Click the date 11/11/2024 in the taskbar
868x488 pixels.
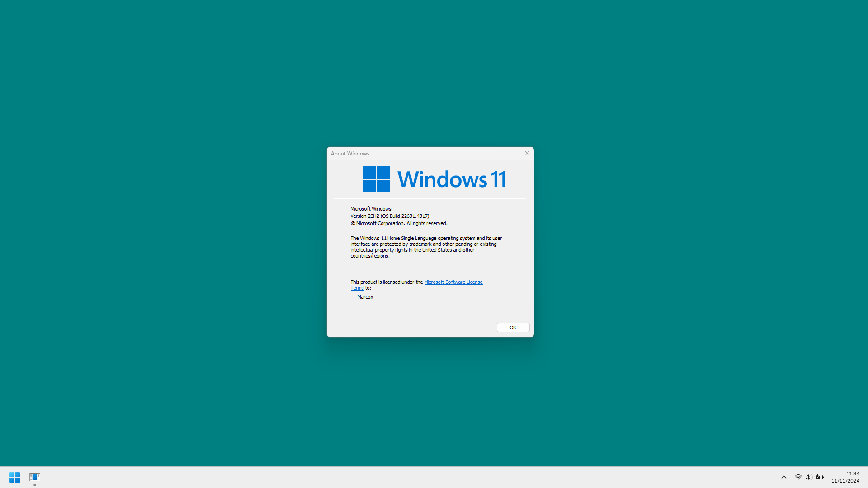[845, 481]
